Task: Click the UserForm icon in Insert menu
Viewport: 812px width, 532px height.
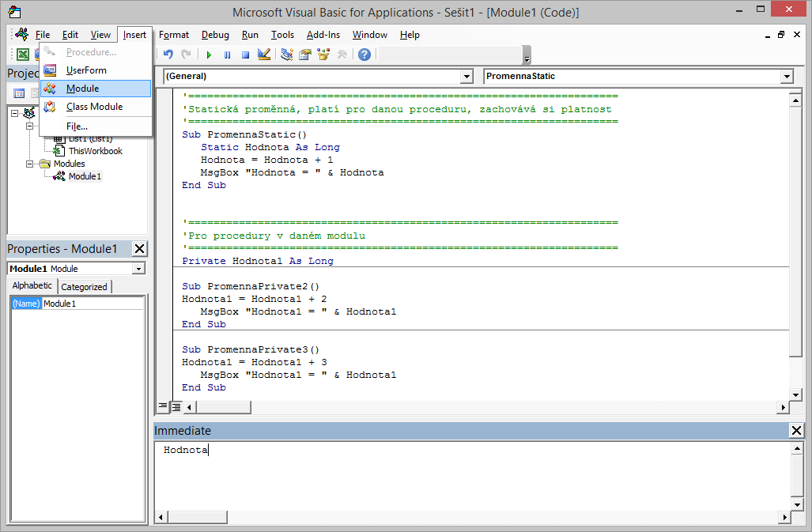Action: tap(50, 70)
